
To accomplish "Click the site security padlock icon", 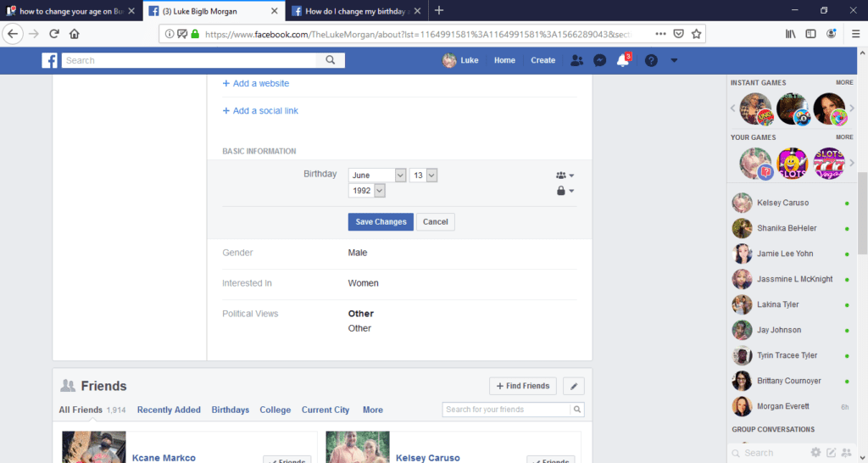I will click(x=195, y=34).
